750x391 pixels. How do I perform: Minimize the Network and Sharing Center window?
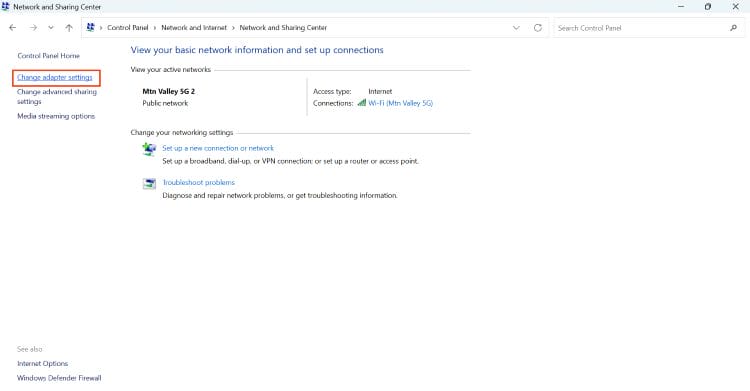pyautogui.click(x=681, y=7)
